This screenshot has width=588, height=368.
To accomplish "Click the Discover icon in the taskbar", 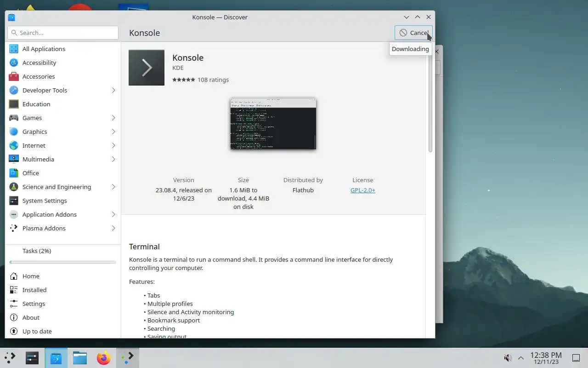I will point(56,357).
